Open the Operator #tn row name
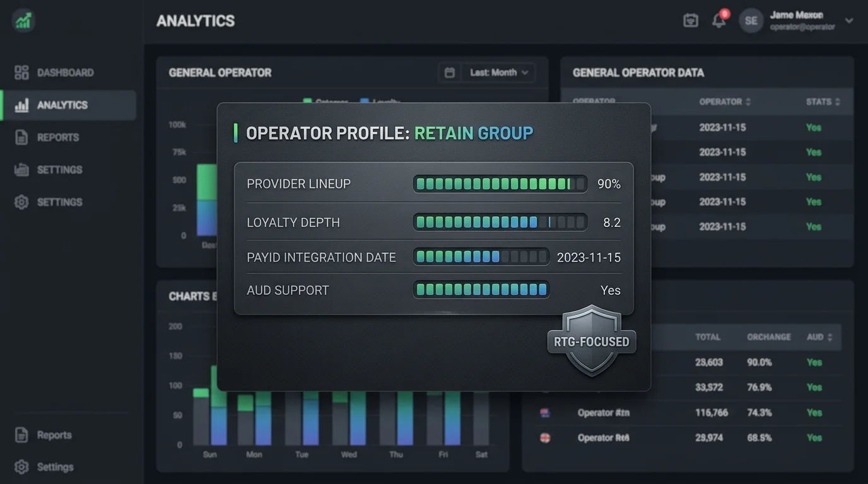 [x=604, y=413]
